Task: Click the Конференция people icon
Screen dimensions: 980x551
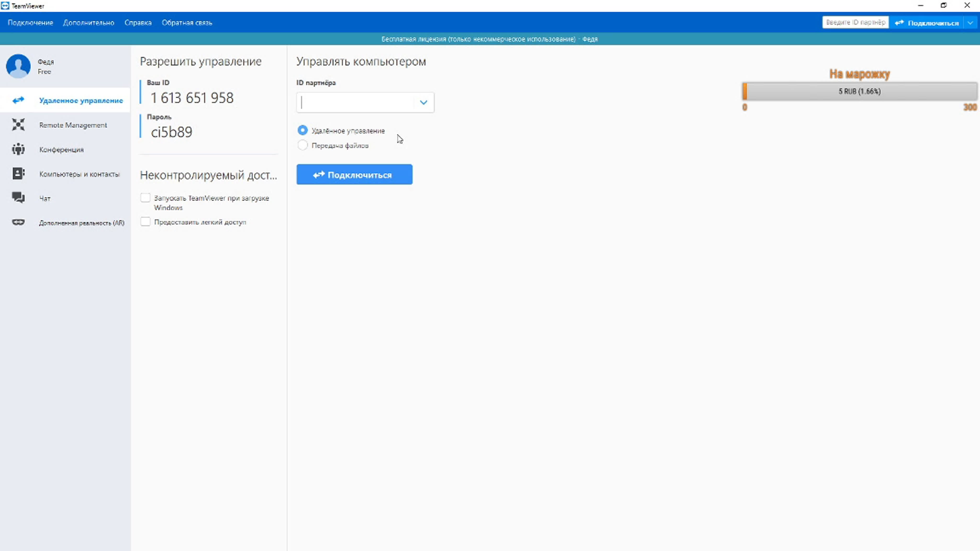Action: pos(18,149)
